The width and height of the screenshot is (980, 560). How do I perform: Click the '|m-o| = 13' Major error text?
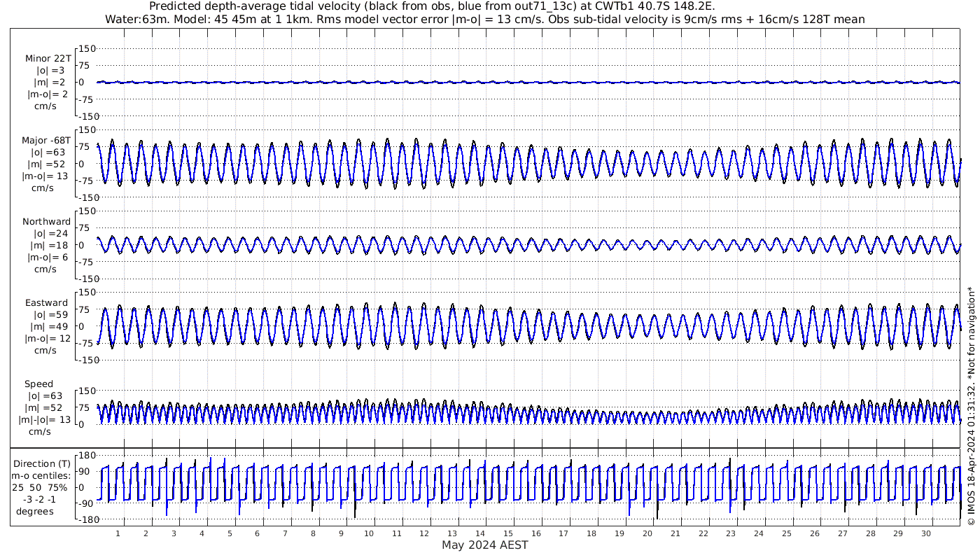[48, 176]
